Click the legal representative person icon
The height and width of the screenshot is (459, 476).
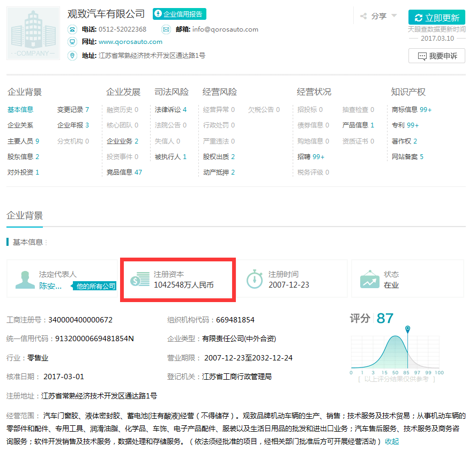click(25, 280)
